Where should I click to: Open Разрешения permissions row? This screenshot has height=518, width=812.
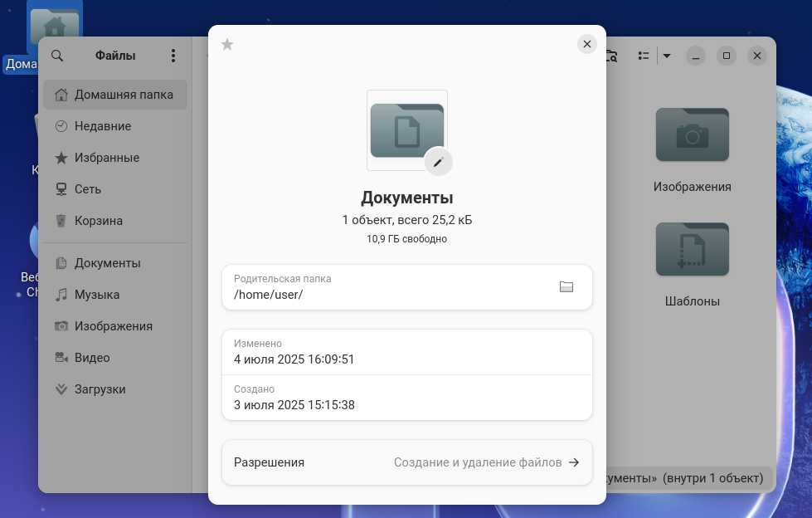tap(406, 462)
